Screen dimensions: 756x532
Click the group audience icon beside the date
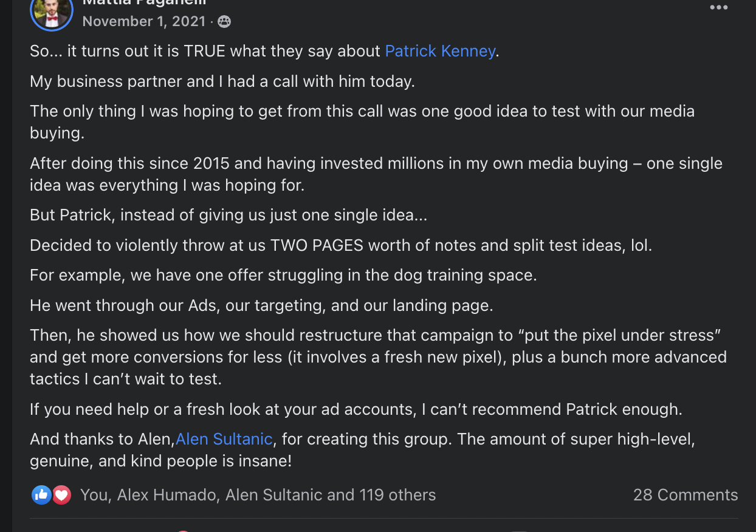coord(224,22)
